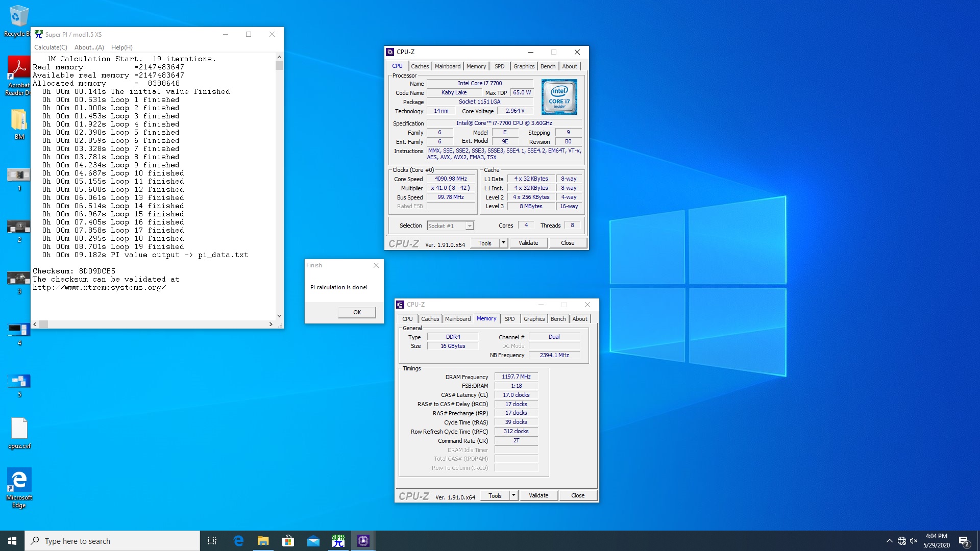Open Microsoft Store from the taskbar

(288, 541)
